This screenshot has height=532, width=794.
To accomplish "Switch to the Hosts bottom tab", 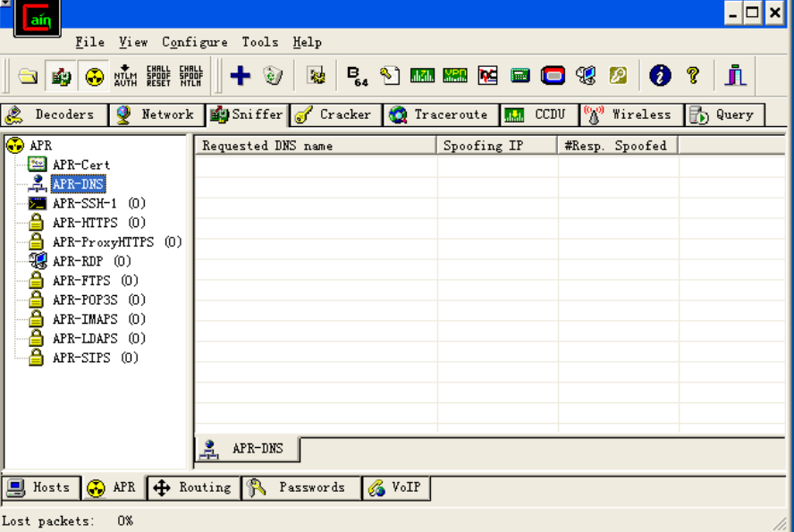I will tap(40, 487).
